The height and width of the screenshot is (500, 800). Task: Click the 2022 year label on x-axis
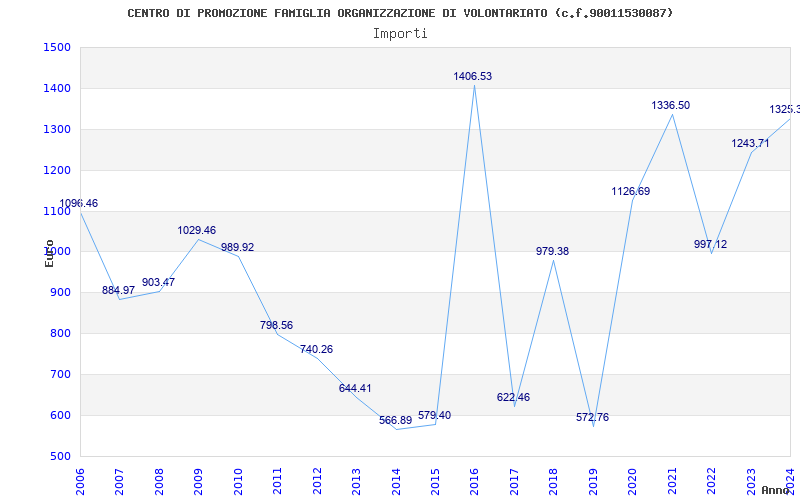712,482
